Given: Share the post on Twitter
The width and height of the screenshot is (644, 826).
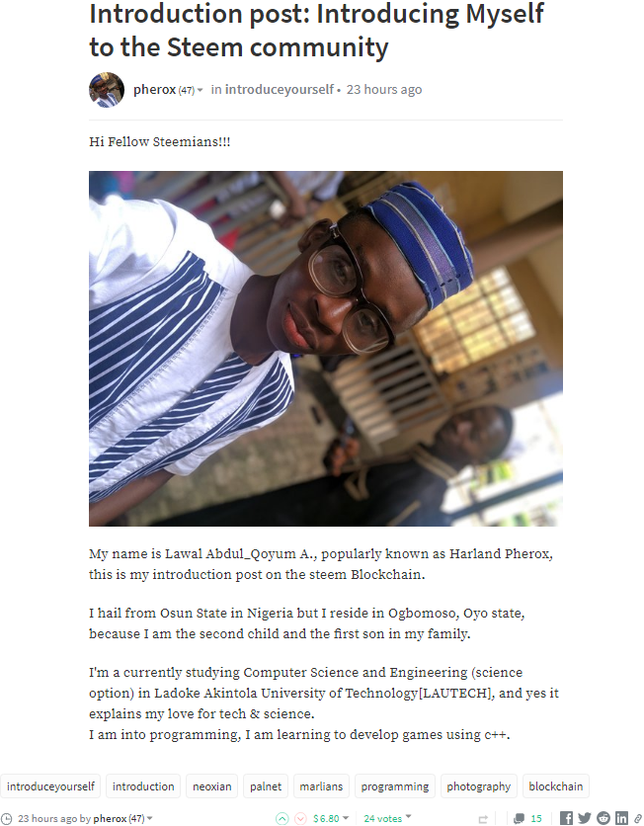Looking at the screenshot, I should pyautogui.click(x=585, y=818).
